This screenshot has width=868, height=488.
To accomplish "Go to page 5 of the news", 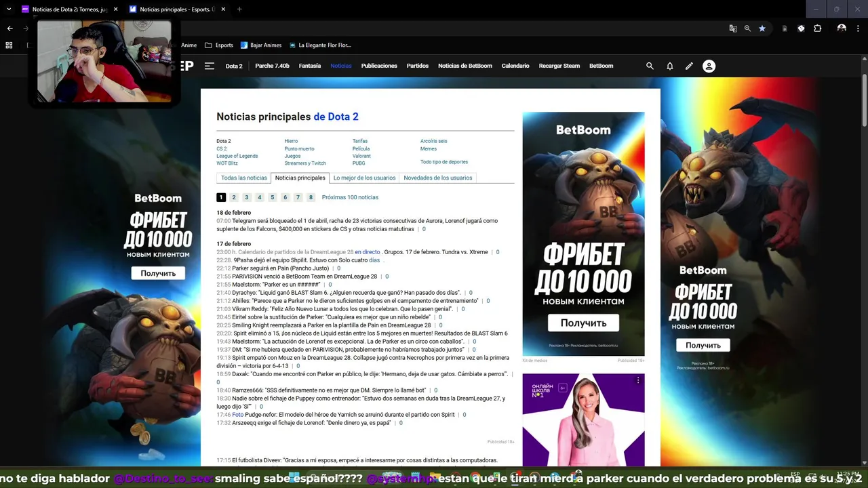I will coord(273,197).
